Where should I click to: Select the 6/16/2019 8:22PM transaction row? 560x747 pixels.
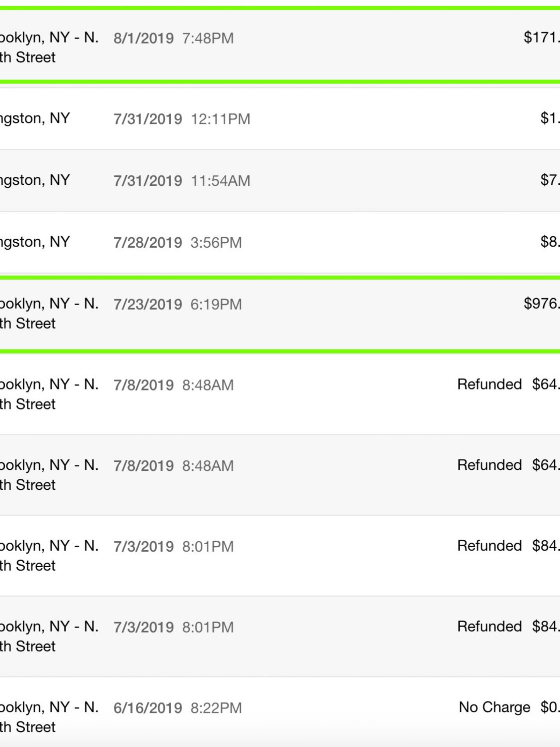280,713
